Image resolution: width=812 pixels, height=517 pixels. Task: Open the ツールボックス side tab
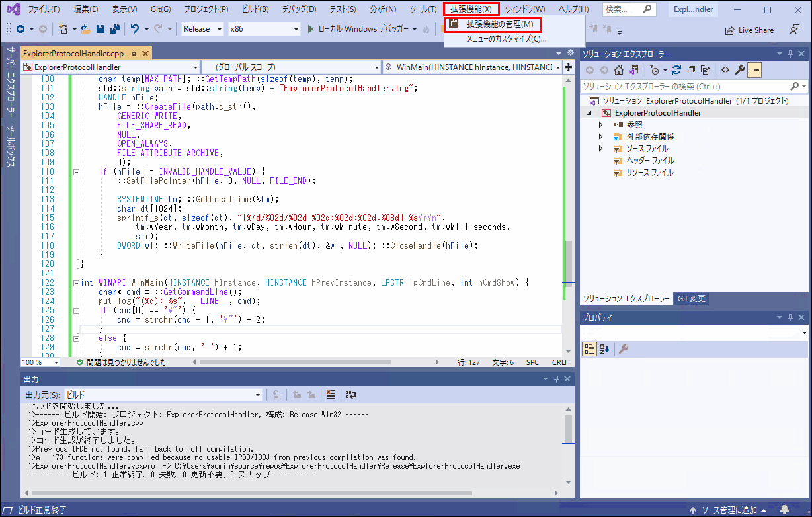pos(10,145)
